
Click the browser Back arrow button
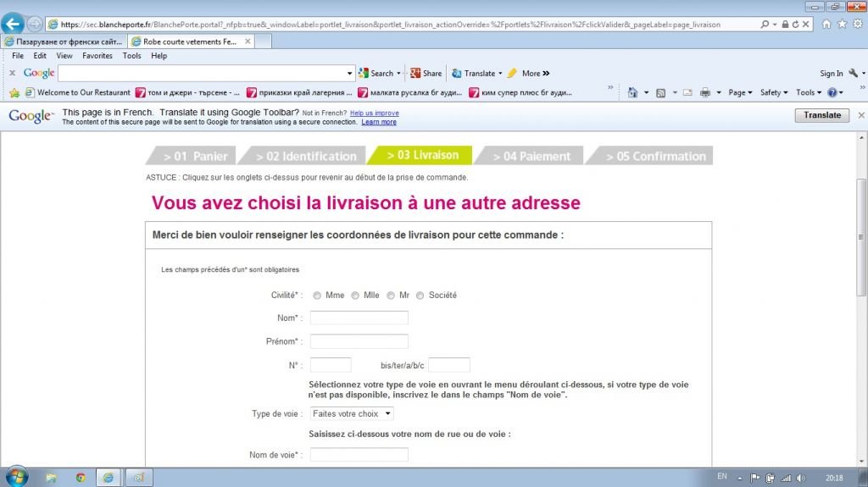click(x=14, y=24)
